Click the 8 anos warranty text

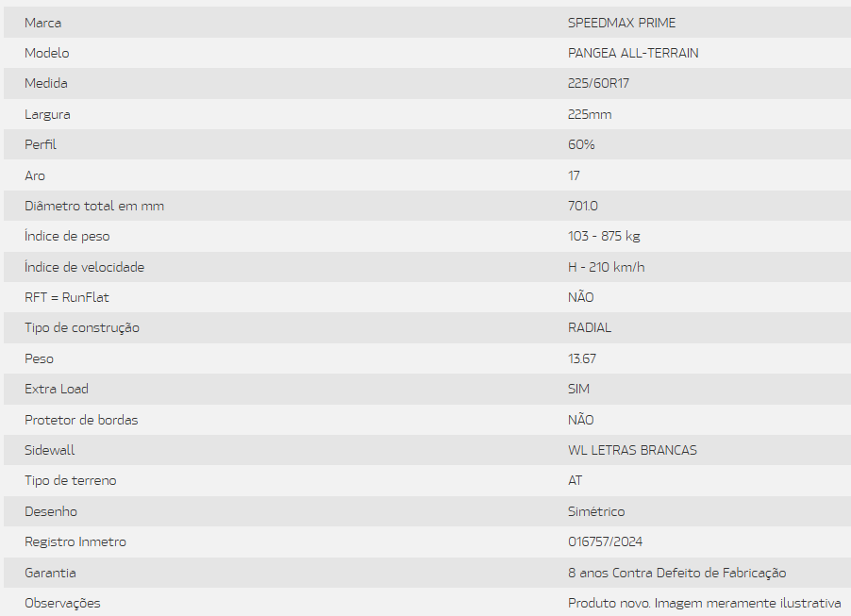676,573
